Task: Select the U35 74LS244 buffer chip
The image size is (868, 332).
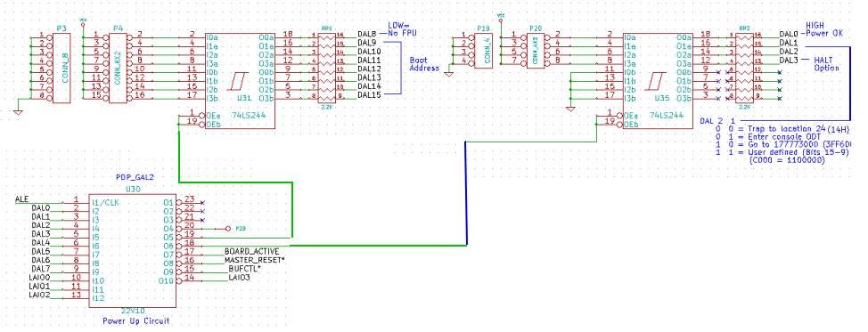Action: (659, 80)
